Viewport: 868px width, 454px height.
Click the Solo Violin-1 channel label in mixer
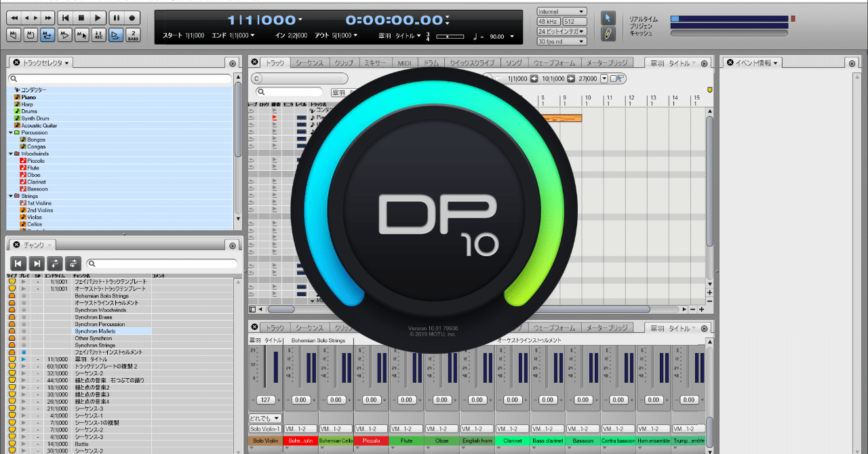264,428
